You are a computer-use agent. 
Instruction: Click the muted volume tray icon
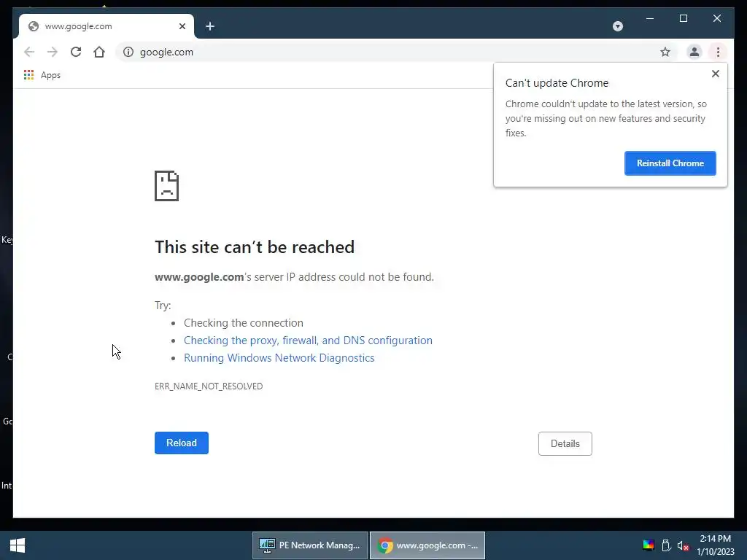(x=683, y=545)
